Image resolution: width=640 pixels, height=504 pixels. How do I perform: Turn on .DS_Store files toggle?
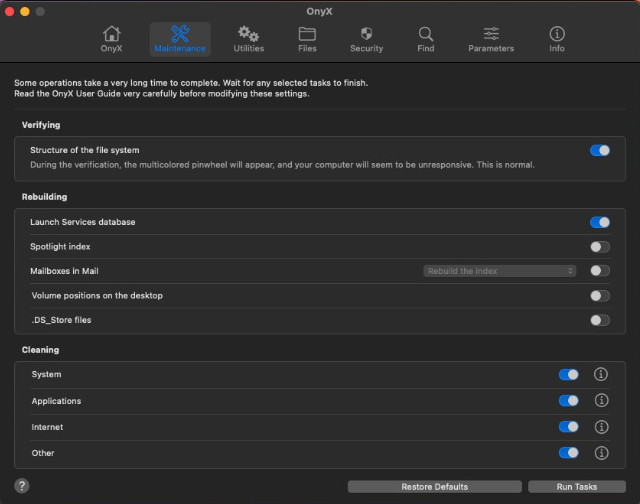599,320
